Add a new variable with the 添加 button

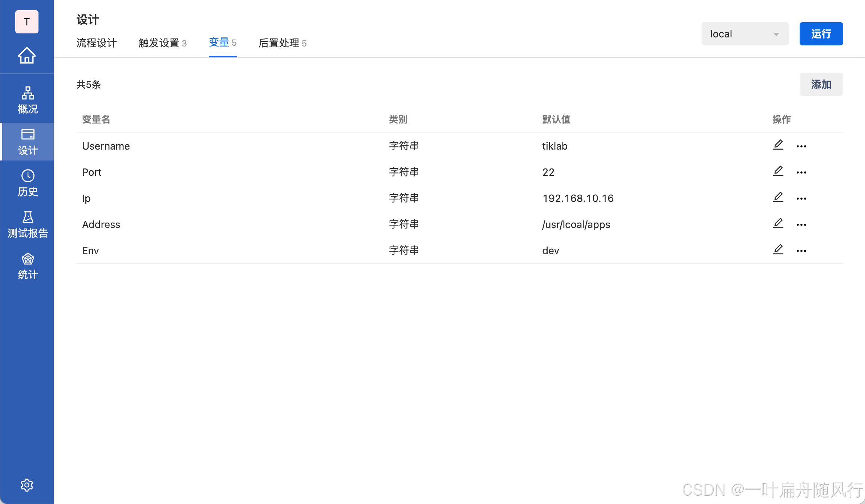tap(821, 84)
